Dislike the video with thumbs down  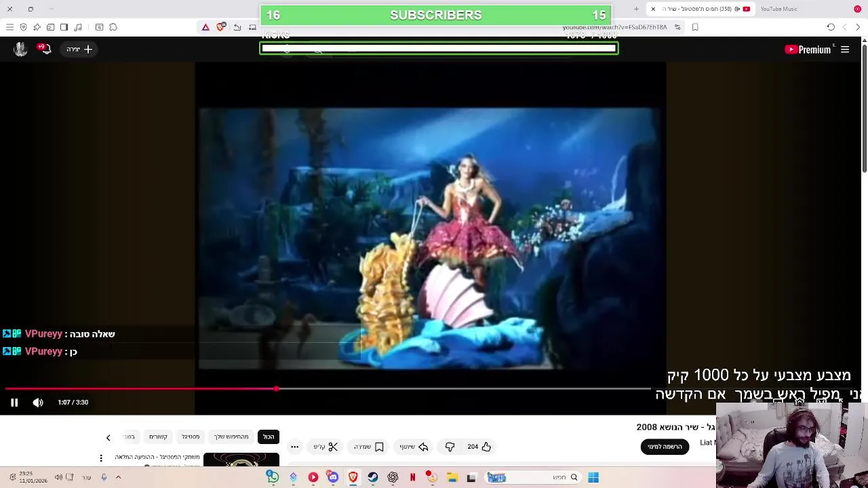click(450, 447)
